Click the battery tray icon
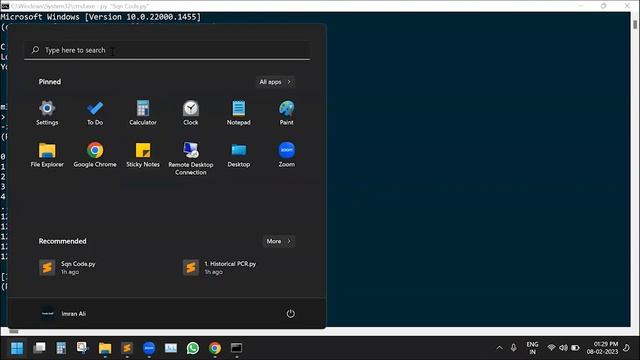The width and height of the screenshot is (640, 360). coord(575,348)
